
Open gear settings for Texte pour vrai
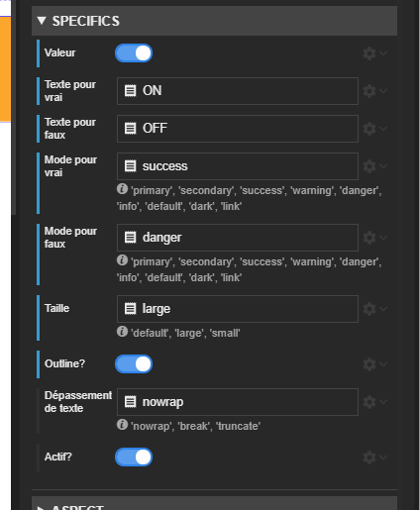click(369, 91)
